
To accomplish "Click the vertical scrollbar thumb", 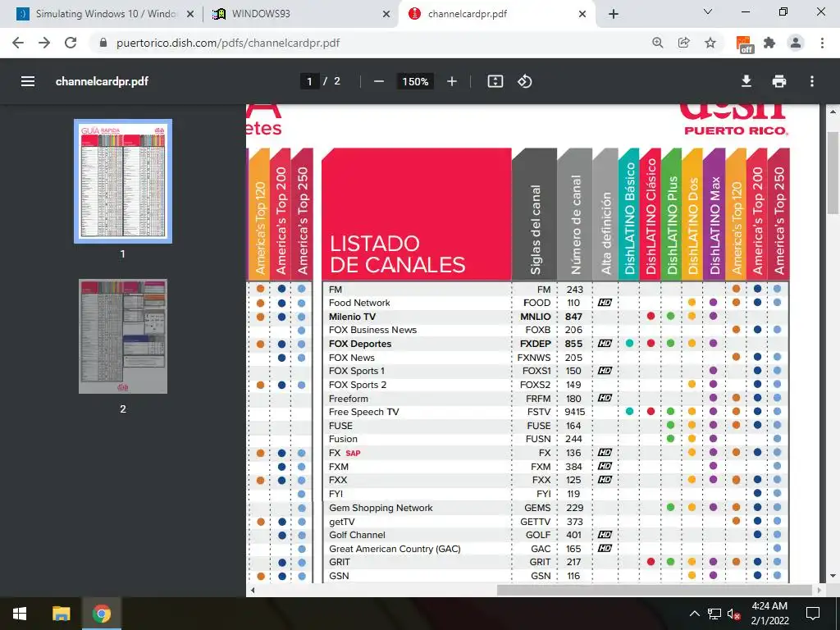I will [833, 174].
